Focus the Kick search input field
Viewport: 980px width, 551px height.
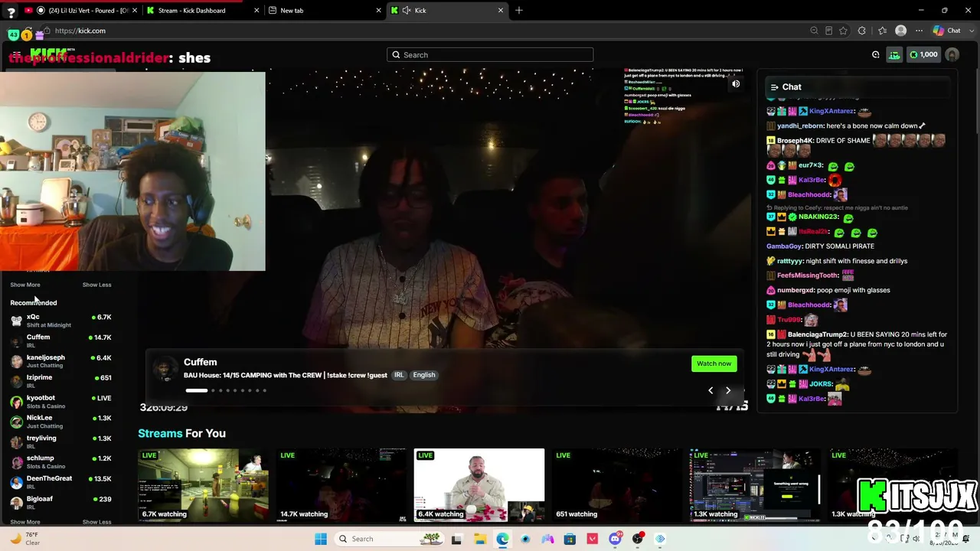tap(490, 55)
